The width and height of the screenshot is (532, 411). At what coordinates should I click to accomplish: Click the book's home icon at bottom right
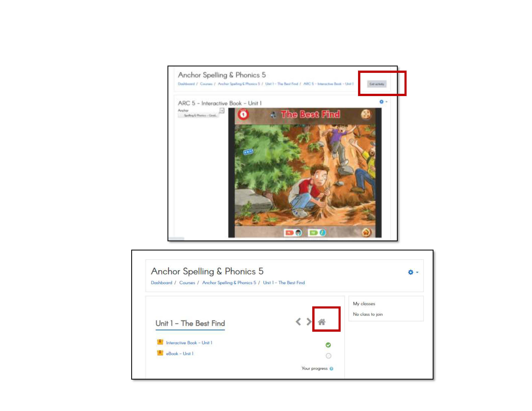366,233
